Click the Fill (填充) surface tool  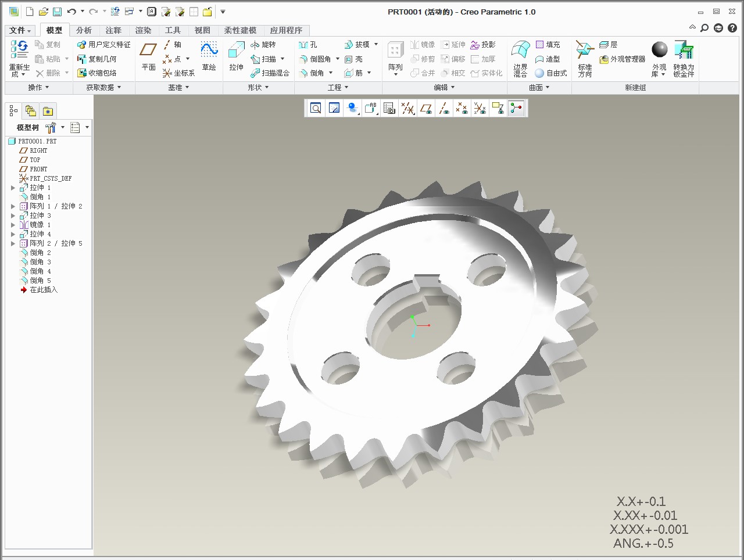pos(548,45)
